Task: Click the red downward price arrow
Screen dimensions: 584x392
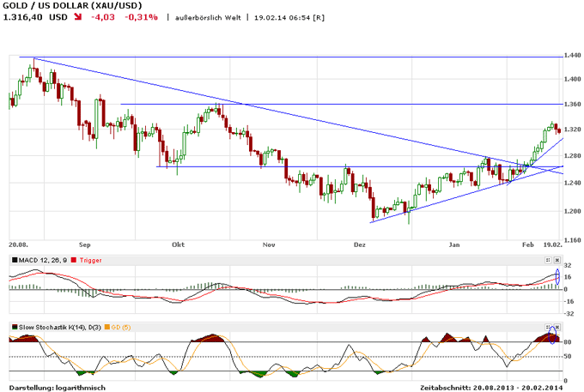Action: click(79, 17)
